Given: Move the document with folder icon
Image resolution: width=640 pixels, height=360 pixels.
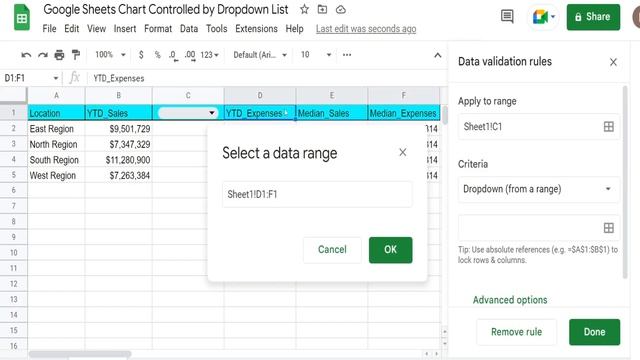Looking at the screenshot, I should point(322,9).
